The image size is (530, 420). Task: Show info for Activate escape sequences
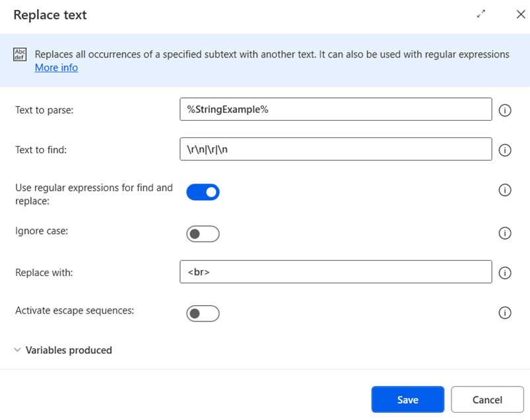point(505,312)
